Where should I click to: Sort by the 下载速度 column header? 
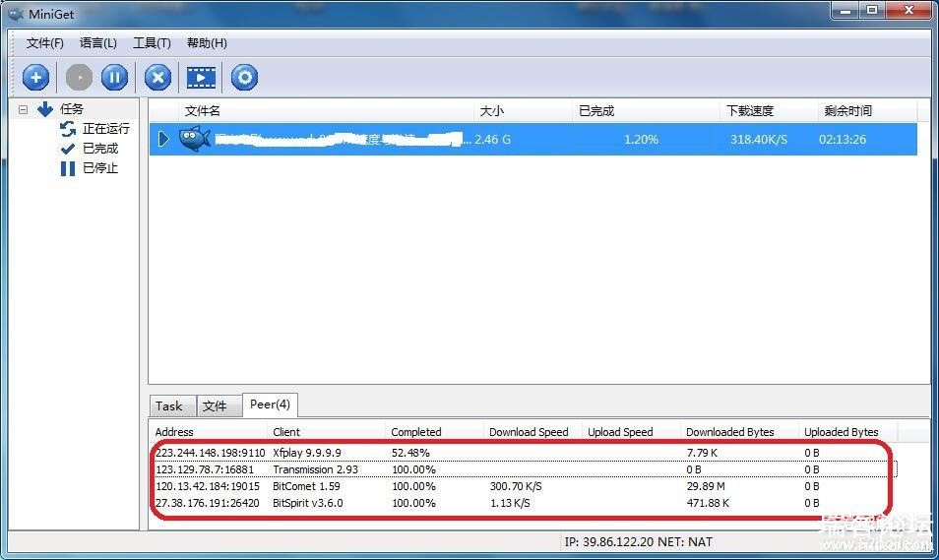(770, 111)
